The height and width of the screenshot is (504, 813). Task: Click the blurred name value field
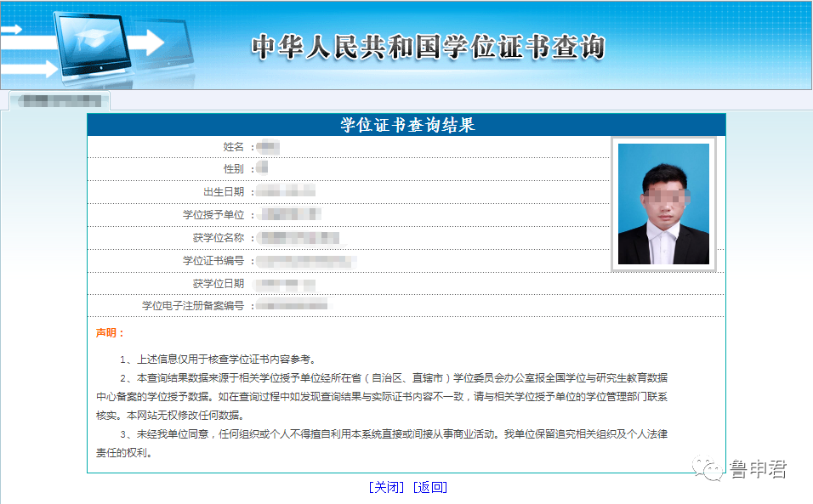coord(268,147)
